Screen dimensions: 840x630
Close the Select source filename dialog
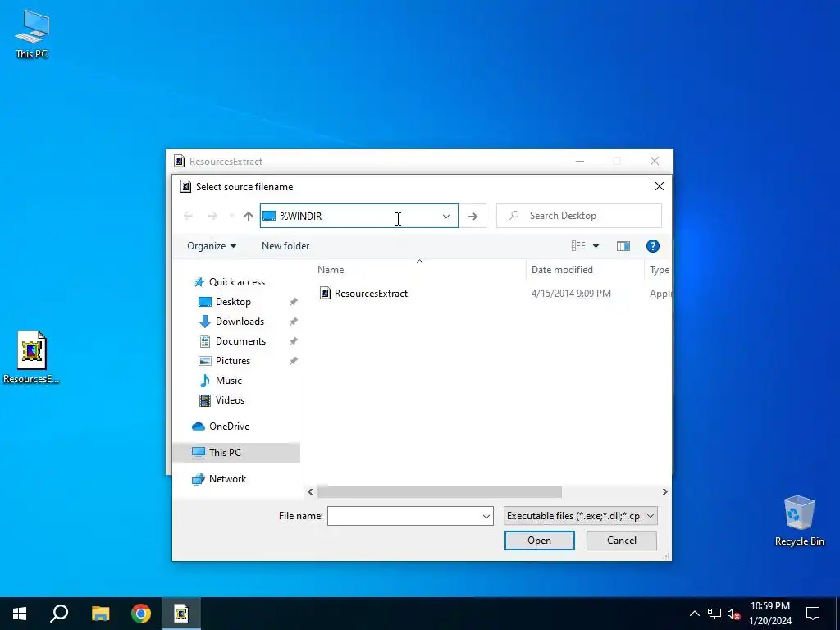[660, 186]
